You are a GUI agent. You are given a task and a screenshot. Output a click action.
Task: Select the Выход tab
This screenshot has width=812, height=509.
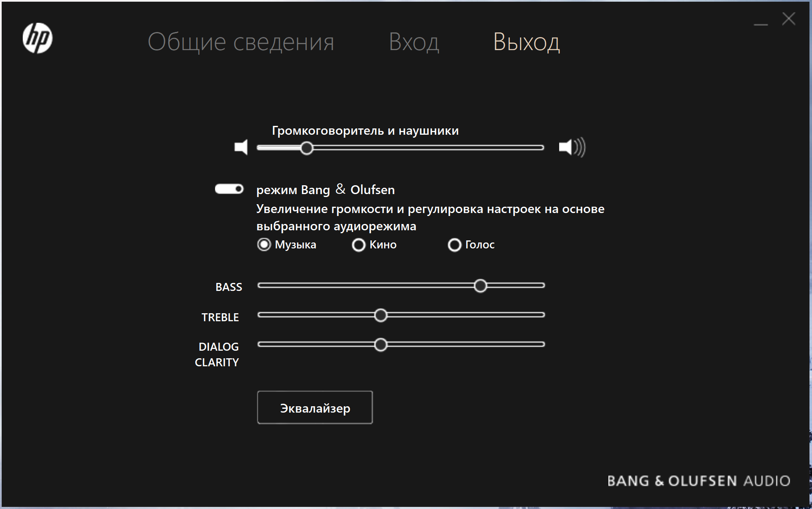tap(526, 42)
